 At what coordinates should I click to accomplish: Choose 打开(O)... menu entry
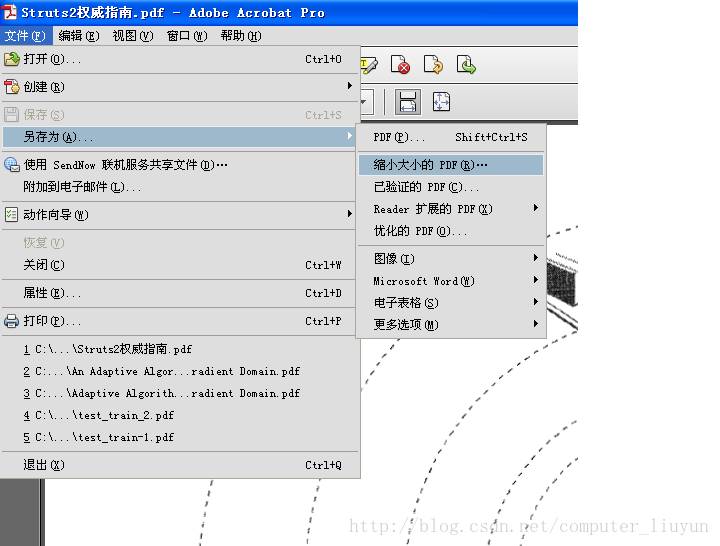point(179,59)
